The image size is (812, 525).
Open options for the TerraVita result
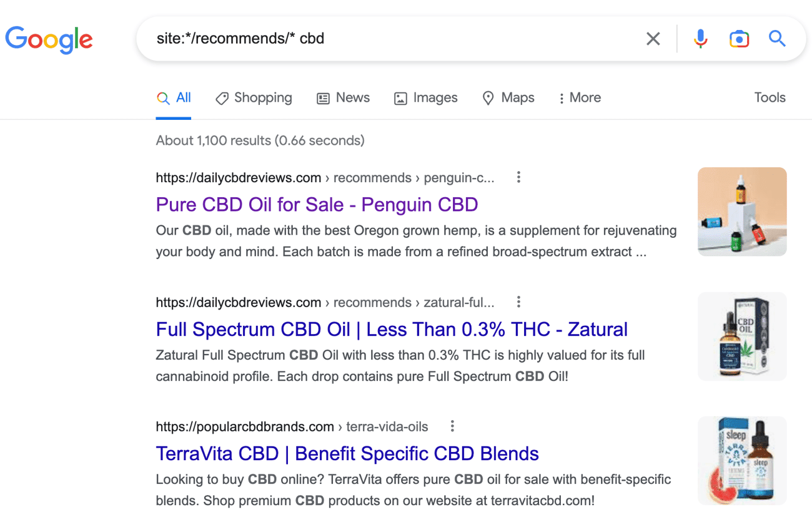click(x=452, y=426)
